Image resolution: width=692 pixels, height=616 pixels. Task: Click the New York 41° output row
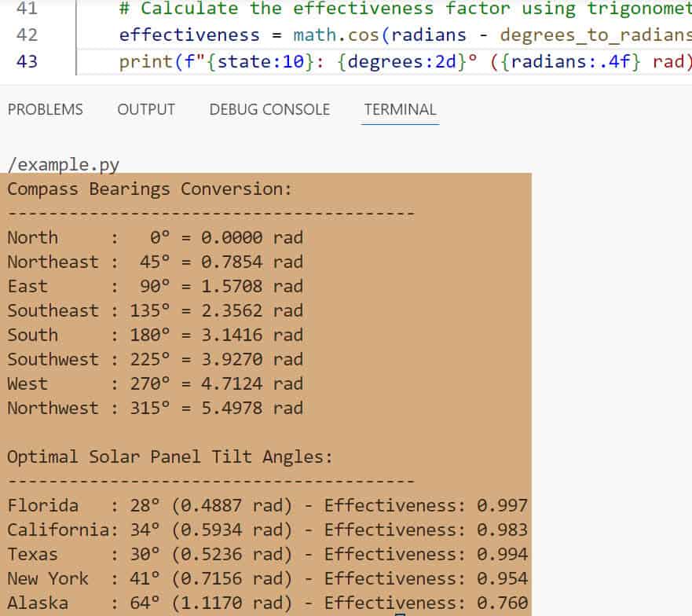[267, 578]
